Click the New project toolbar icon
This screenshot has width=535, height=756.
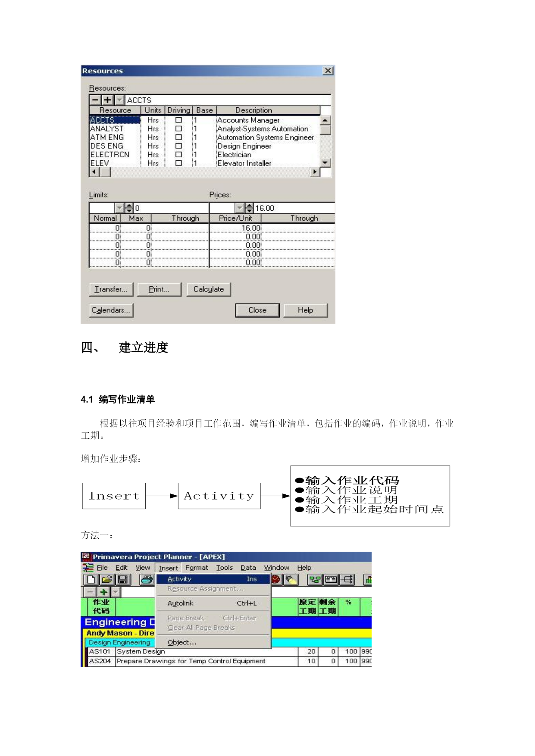(91, 580)
